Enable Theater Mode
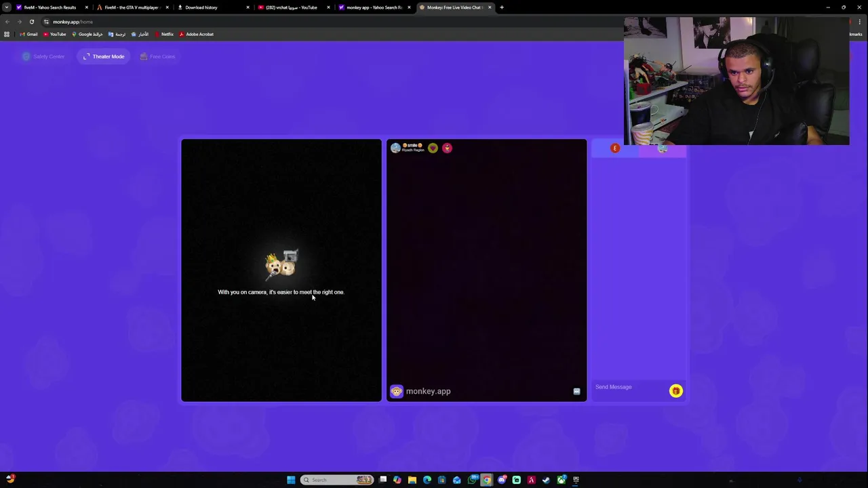The image size is (868, 488). coord(104,56)
